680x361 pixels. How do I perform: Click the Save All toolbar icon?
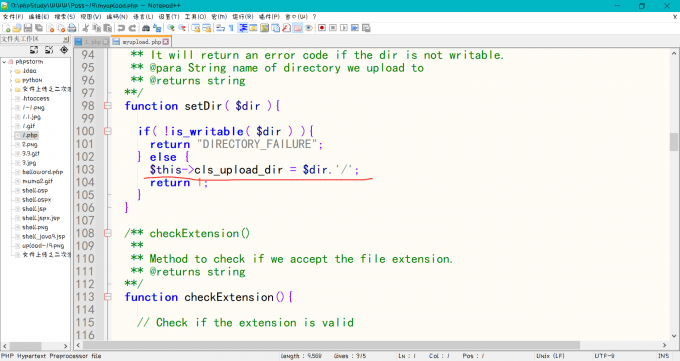pos(39,28)
